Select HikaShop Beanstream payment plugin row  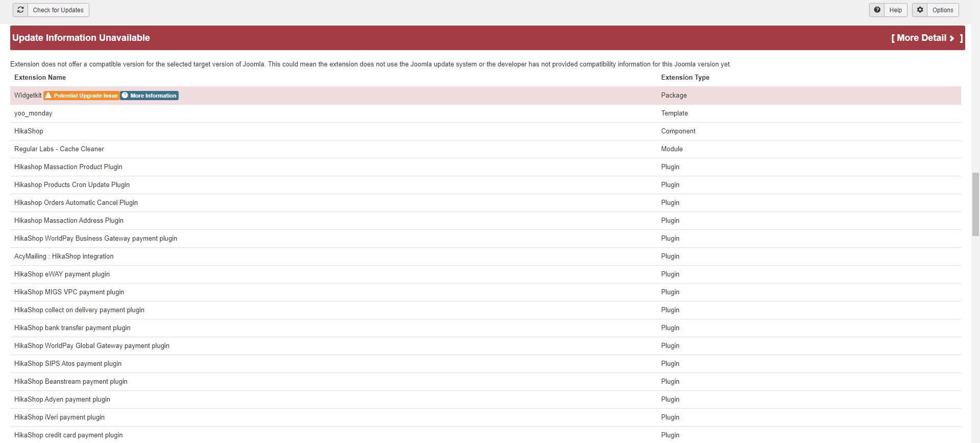(x=485, y=382)
